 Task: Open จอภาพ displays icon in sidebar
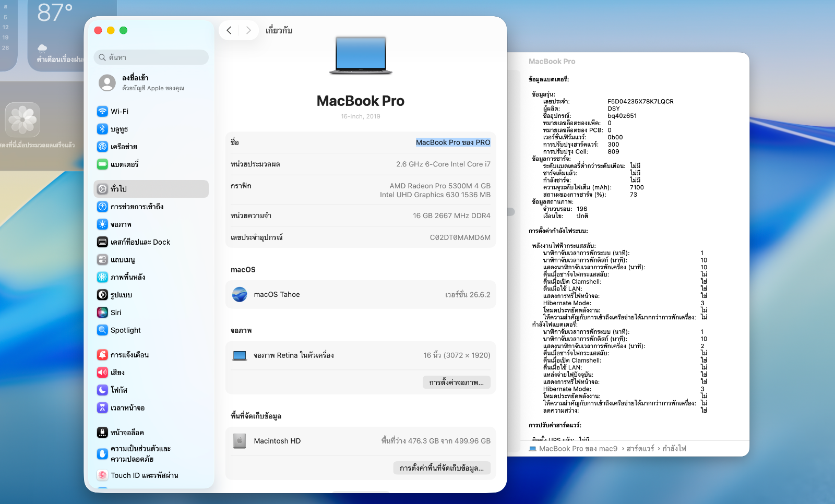[102, 224]
